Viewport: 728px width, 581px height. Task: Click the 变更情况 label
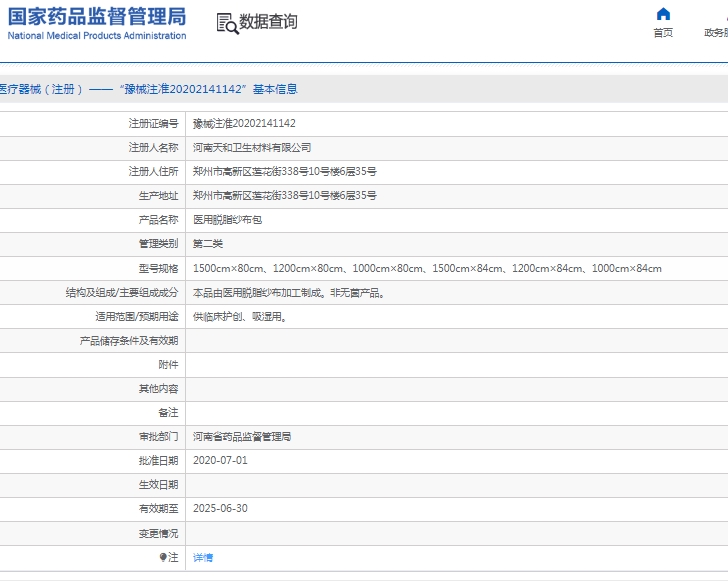158,533
